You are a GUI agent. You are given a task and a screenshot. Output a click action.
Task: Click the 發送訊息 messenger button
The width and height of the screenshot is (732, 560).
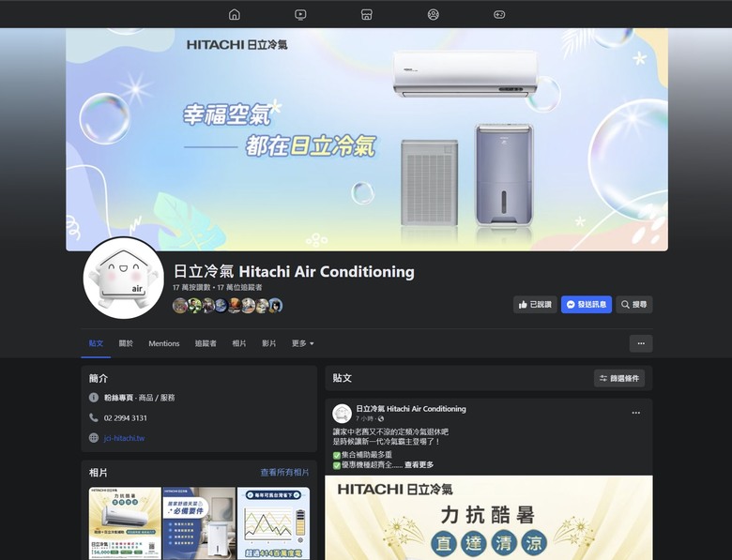pyautogui.click(x=587, y=304)
